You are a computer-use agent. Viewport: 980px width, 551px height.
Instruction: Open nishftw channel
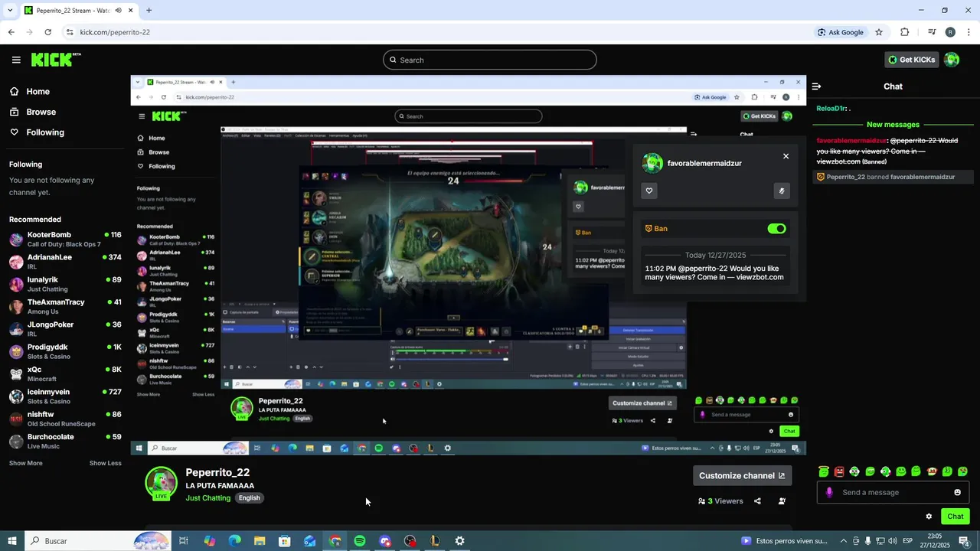(64, 419)
